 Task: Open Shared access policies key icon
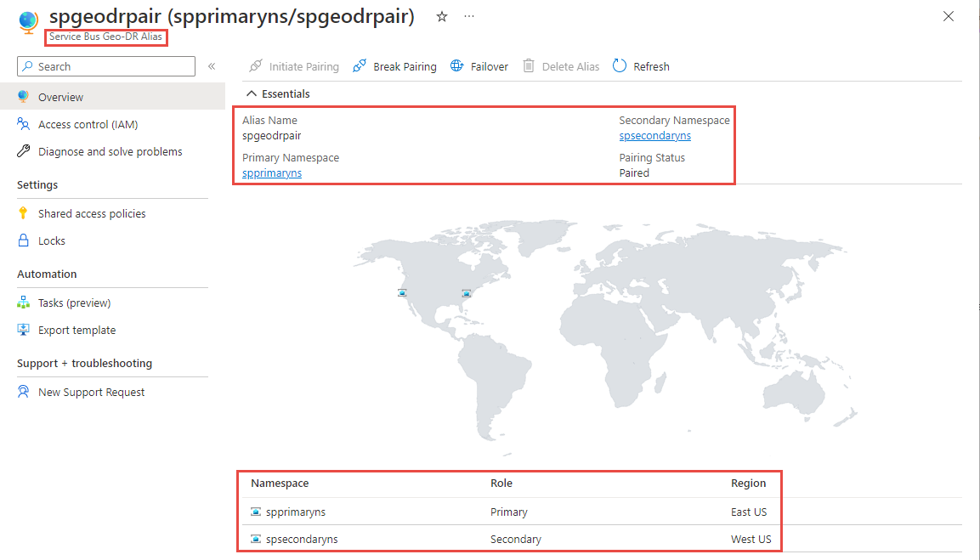[x=24, y=213]
